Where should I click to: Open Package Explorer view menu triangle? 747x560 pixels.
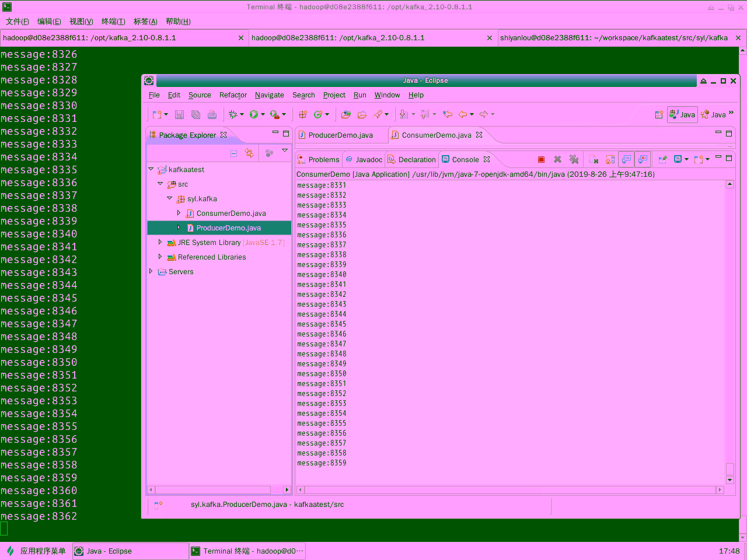(x=285, y=150)
